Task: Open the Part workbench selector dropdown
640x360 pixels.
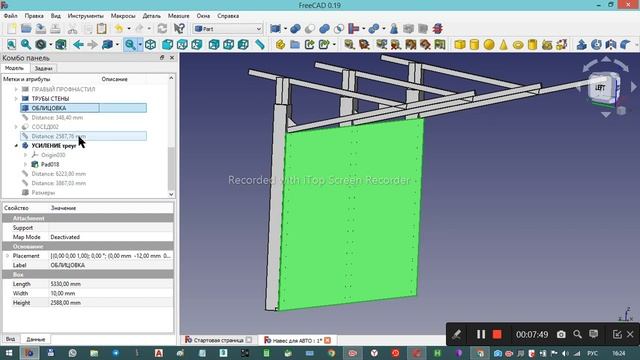Action: coord(228,29)
